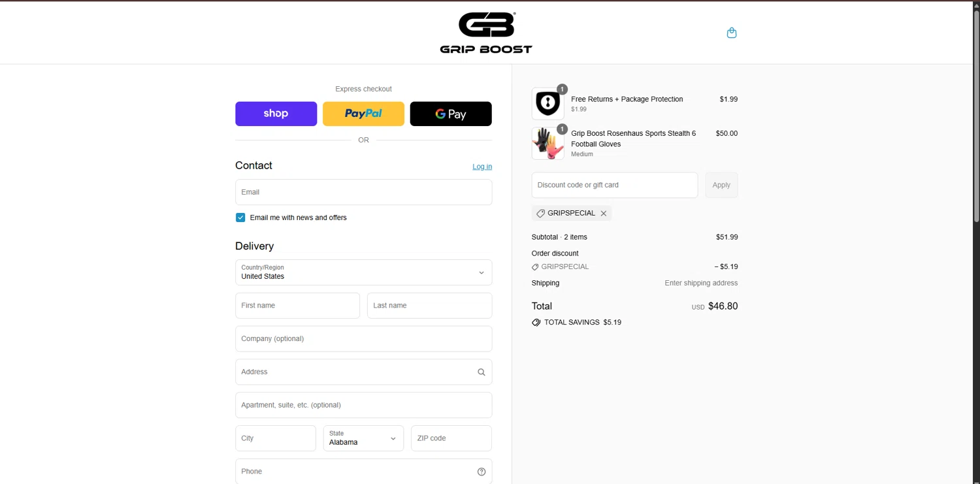Focus the First name field
Image resolution: width=980 pixels, height=484 pixels.
coord(297,306)
